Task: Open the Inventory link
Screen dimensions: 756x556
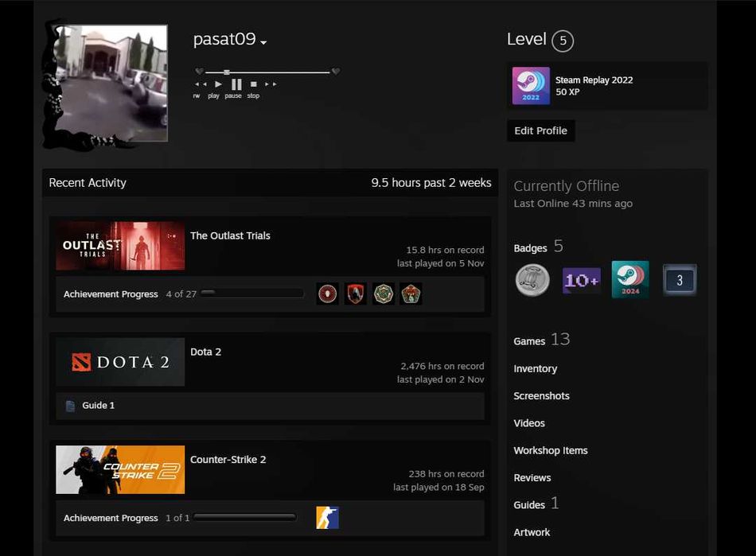Action: [x=536, y=368]
